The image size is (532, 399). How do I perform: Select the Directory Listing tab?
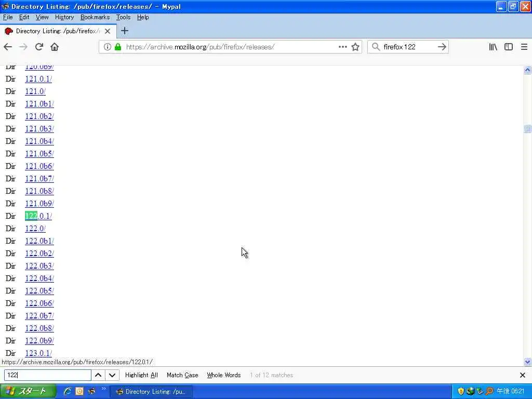click(x=58, y=31)
